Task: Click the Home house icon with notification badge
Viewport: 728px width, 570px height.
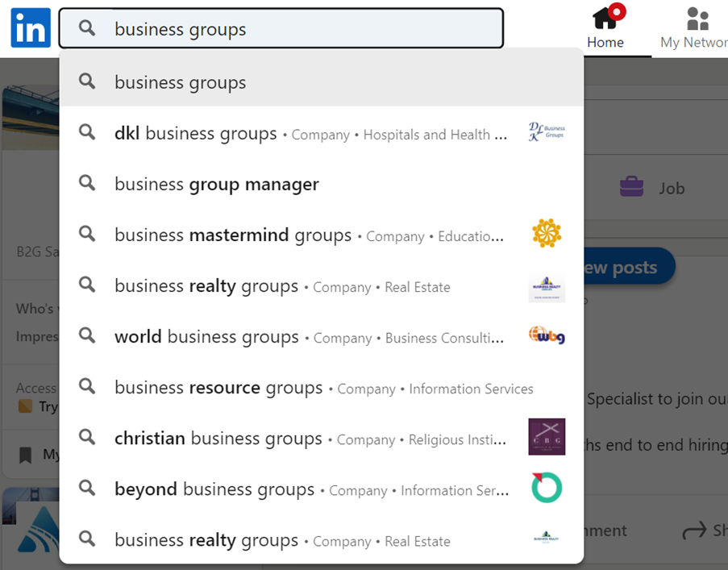Action: [608, 16]
